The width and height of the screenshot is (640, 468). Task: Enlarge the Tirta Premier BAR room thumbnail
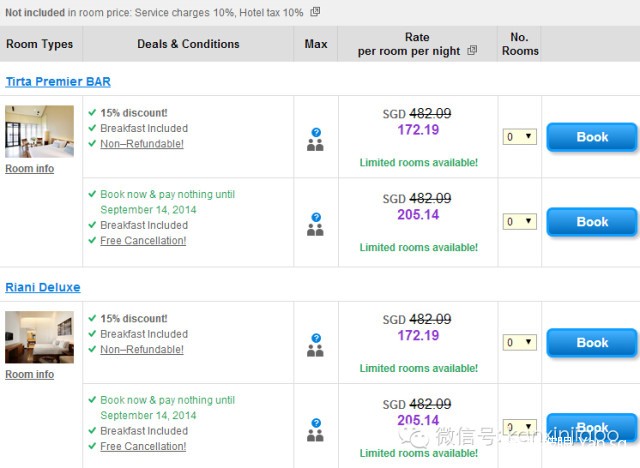[39, 131]
